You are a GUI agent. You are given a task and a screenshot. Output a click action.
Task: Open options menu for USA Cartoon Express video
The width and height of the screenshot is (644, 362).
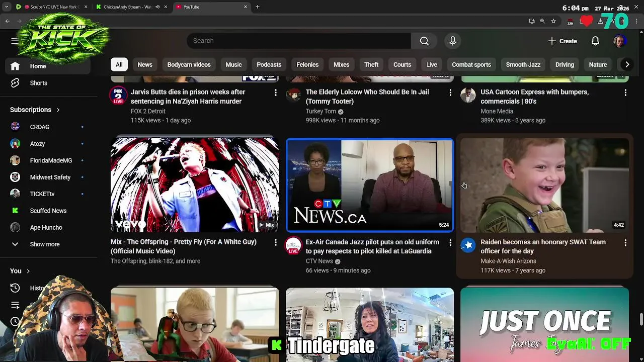tap(625, 93)
